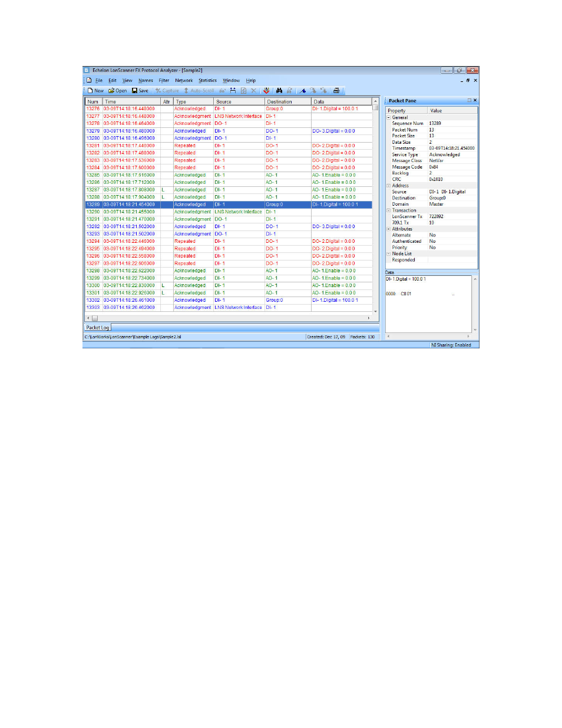Click the Message Code property row
This screenshot has height=728, width=562.
click(431, 167)
